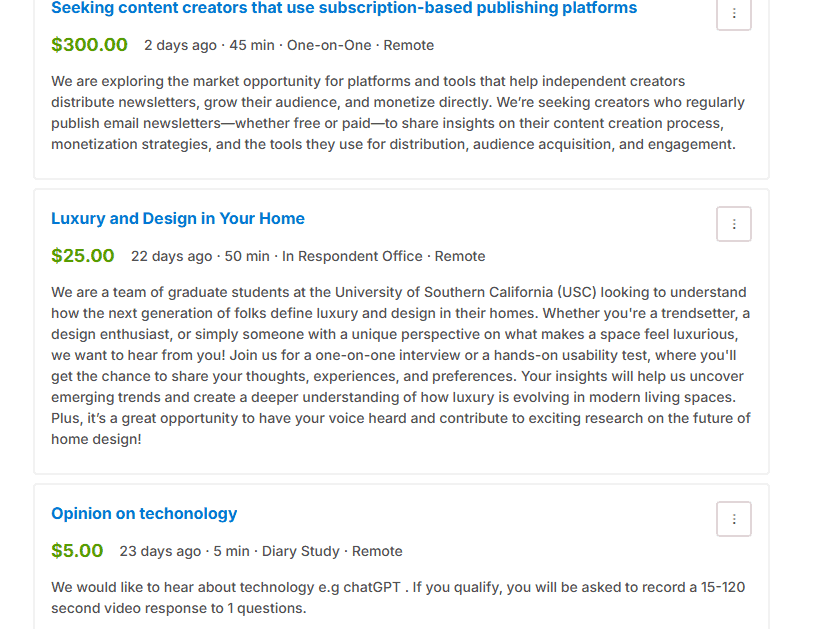Image resolution: width=838 pixels, height=629 pixels.
Task: Open options menu for content creators study
Action: (x=734, y=13)
